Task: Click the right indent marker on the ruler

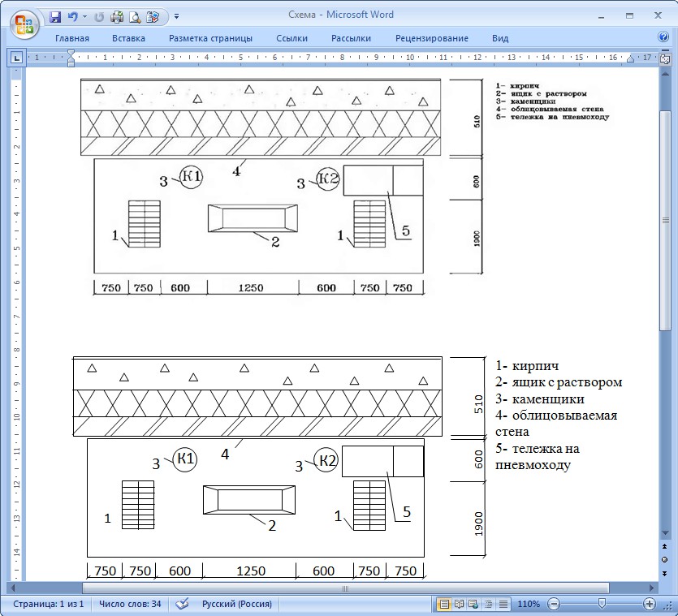Action: point(630,59)
